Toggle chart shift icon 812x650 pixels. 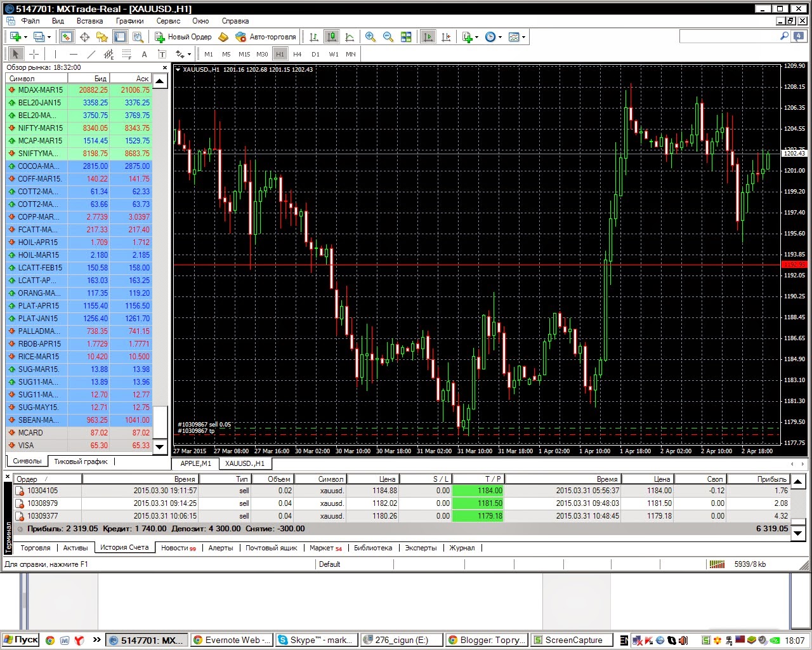pyautogui.click(x=446, y=37)
